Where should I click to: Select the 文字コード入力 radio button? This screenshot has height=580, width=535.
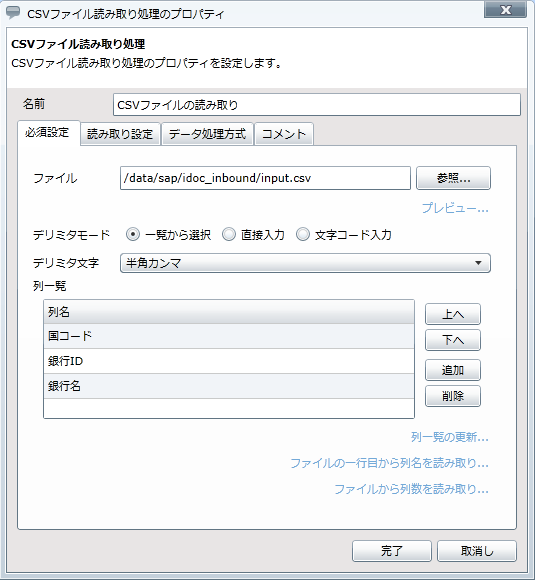[303, 235]
